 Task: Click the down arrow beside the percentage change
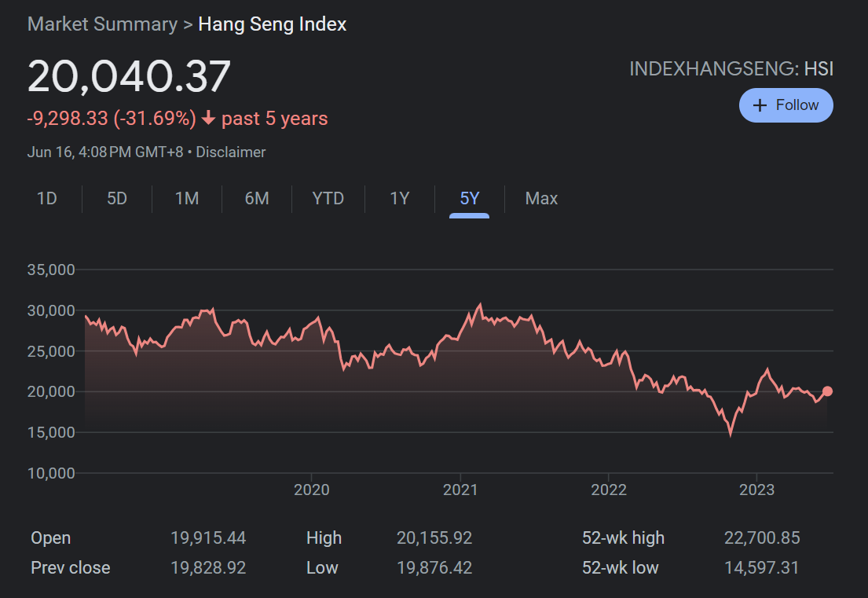click(208, 118)
